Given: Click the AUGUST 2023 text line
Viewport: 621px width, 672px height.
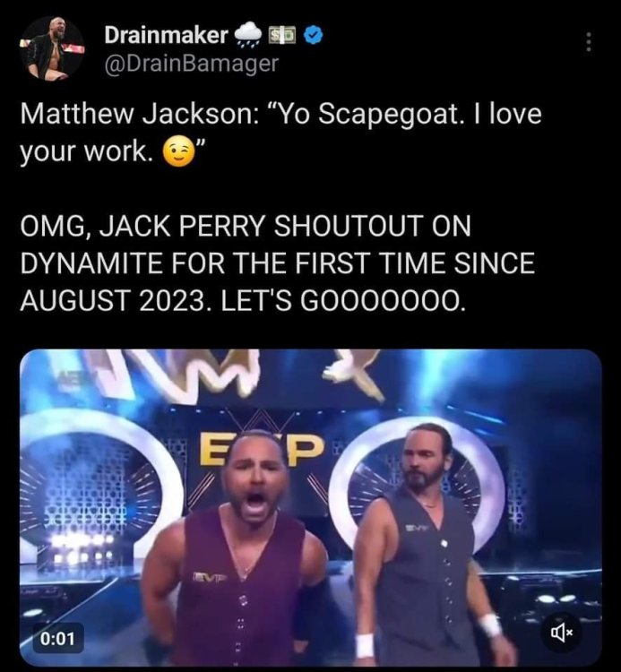Looking at the screenshot, I should [x=242, y=300].
